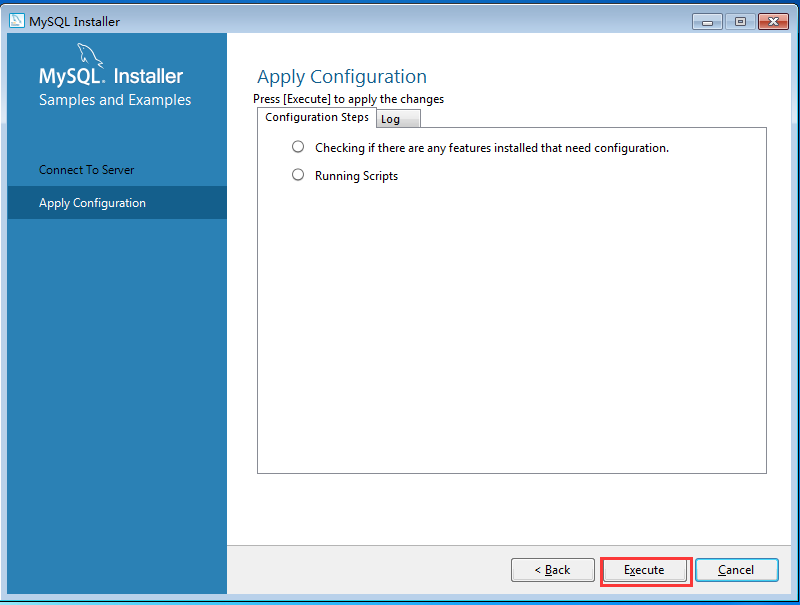Click the Press Execute instruction text
800x605 pixels.
pyautogui.click(x=348, y=99)
